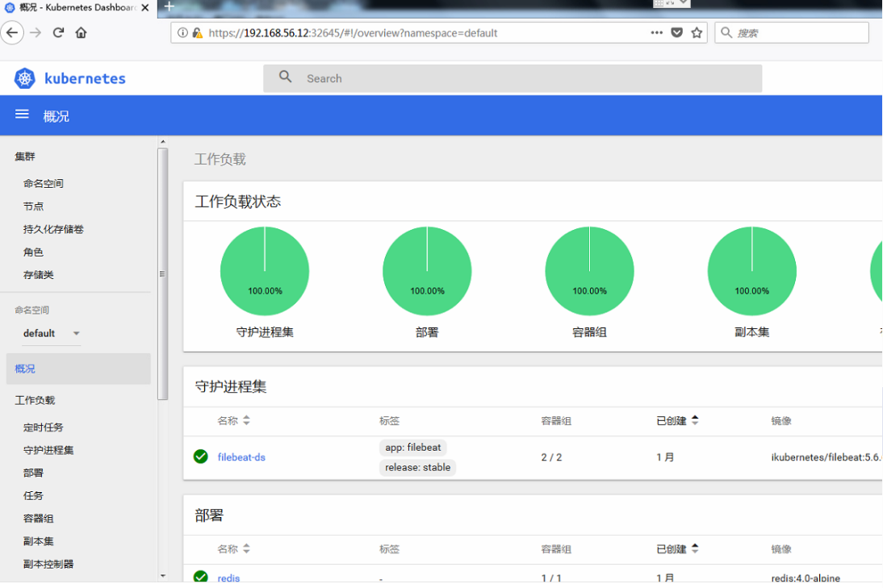Click the Pocket save icon in the address bar

click(x=677, y=33)
